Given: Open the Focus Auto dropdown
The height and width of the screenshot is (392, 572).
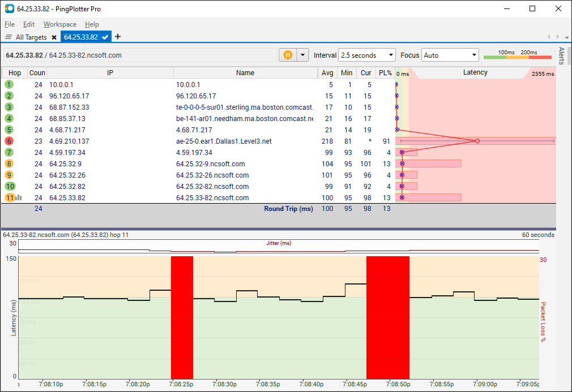Looking at the screenshot, I should [450, 55].
